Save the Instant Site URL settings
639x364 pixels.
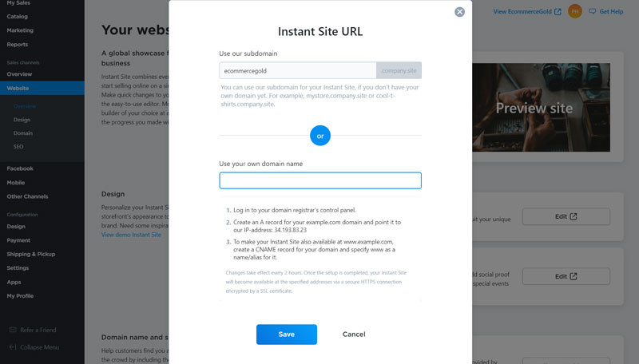click(x=287, y=334)
